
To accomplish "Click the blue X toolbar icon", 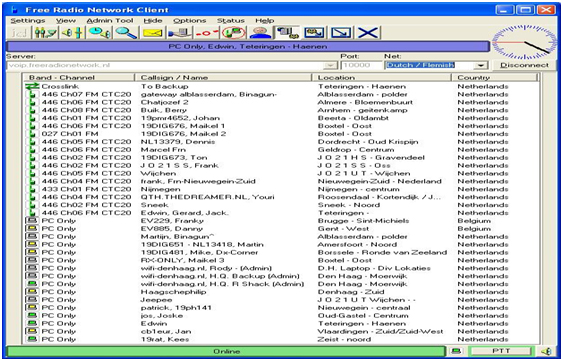I will pyautogui.click(x=368, y=33).
